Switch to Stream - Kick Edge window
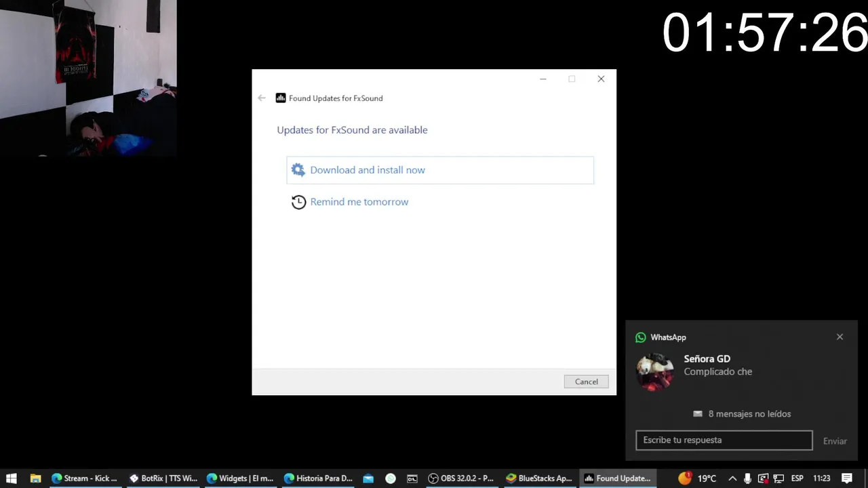Image resolution: width=868 pixels, height=488 pixels. pyautogui.click(x=85, y=479)
